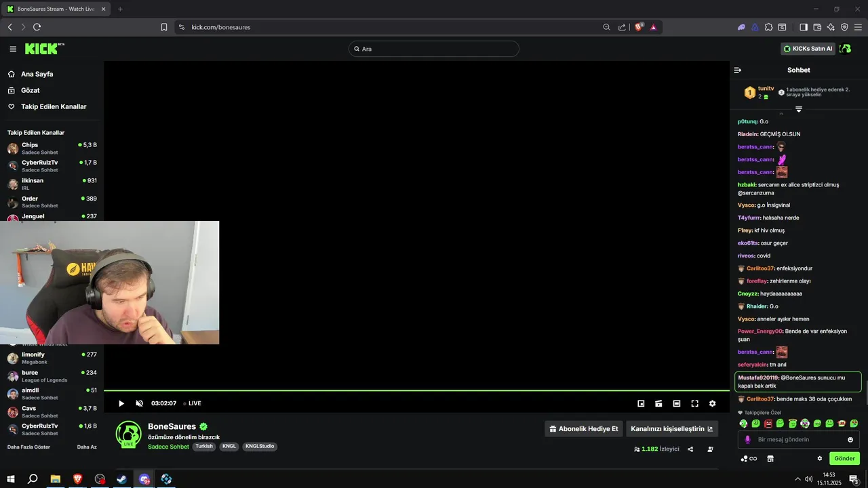Toggle fullscreen for the stream
Image resolution: width=868 pixels, height=488 pixels.
694,403
